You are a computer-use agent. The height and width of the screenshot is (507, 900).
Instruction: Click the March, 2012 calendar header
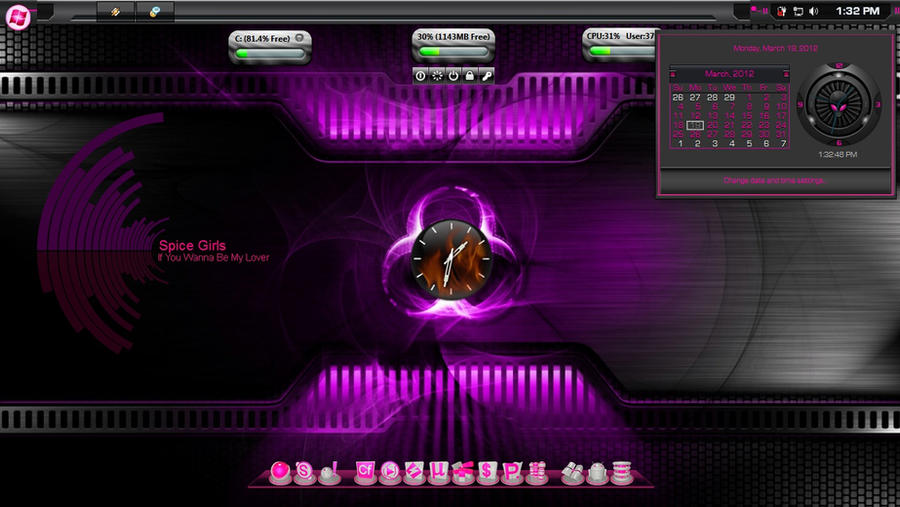(729, 73)
